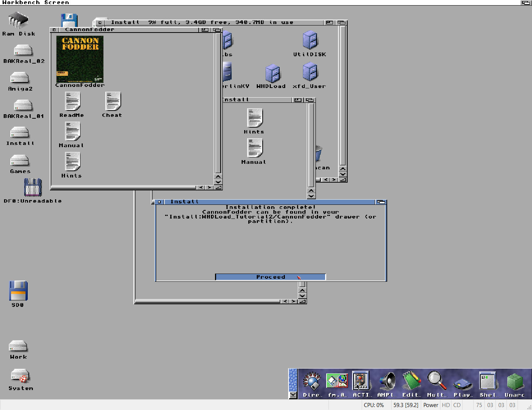Click Power indicator in status bar
Screen dimensions: 532x410
click(431, 405)
